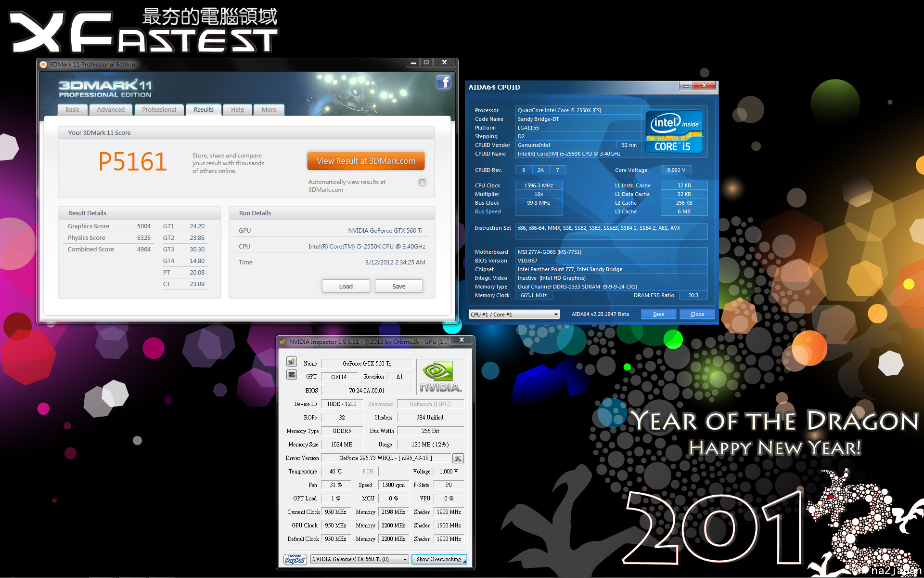Viewport: 924px width, 578px height.
Task: Open the More tab
Action: point(269,110)
